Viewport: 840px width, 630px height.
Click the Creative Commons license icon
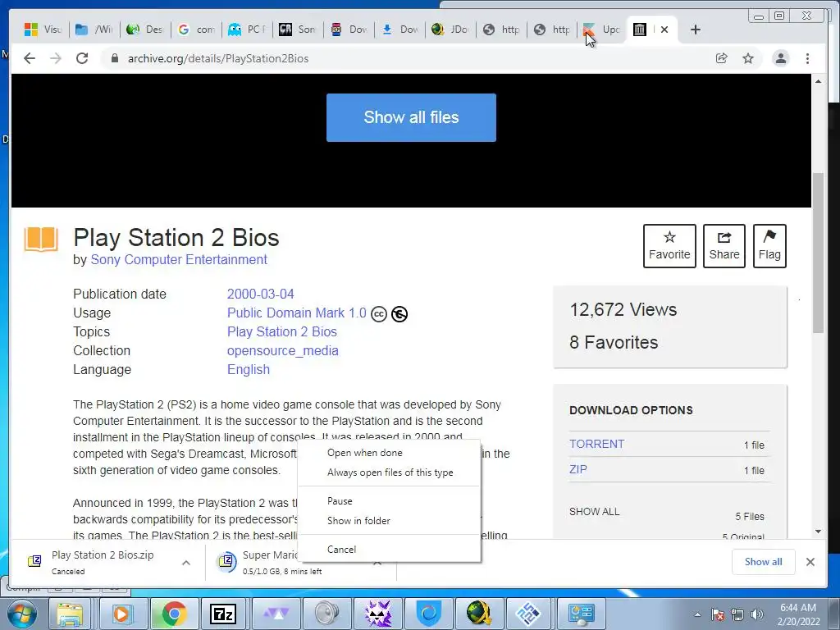point(379,314)
